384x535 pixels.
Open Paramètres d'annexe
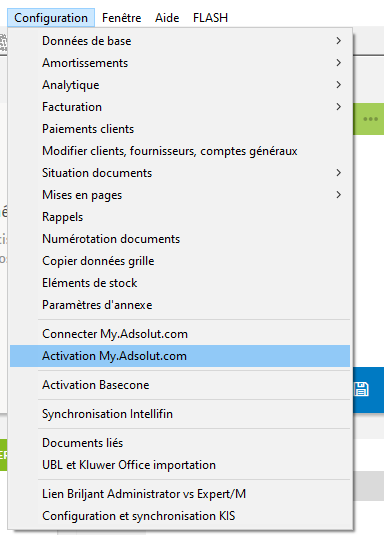(180, 305)
